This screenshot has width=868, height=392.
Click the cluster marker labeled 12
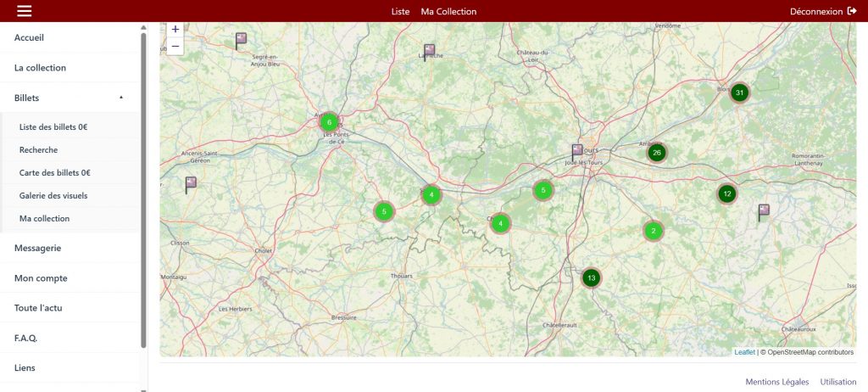726,193
